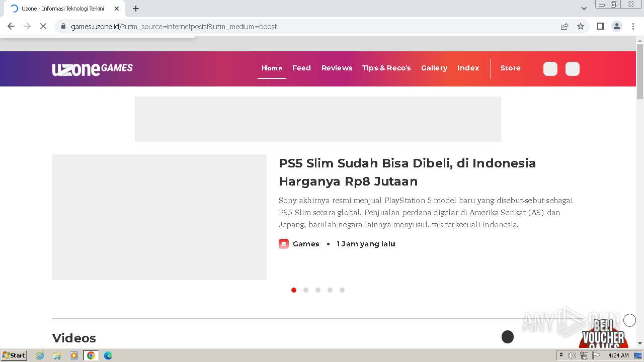Open the Reviews nav item
The height and width of the screenshot is (362, 644).
click(337, 68)
